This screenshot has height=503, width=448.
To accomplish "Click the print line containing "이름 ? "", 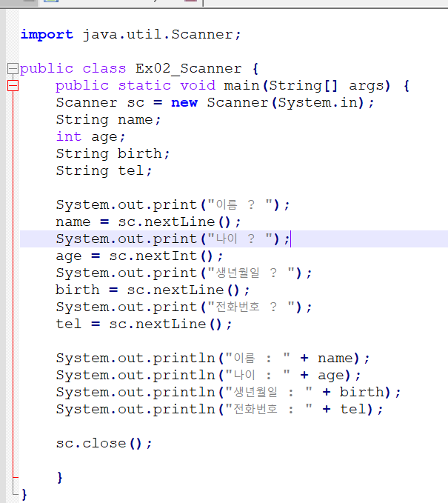I will click(x=173, y=204).
